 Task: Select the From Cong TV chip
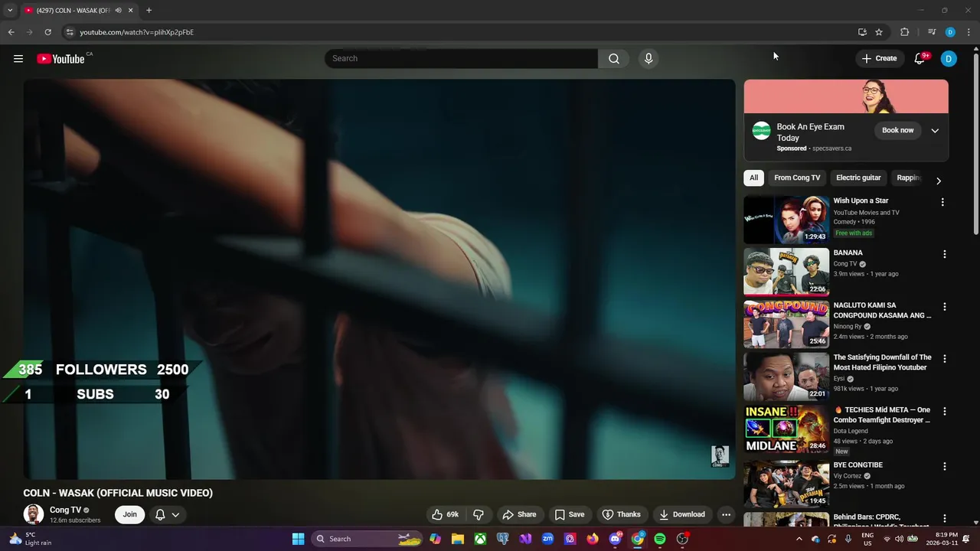click(x=797, y=178)
